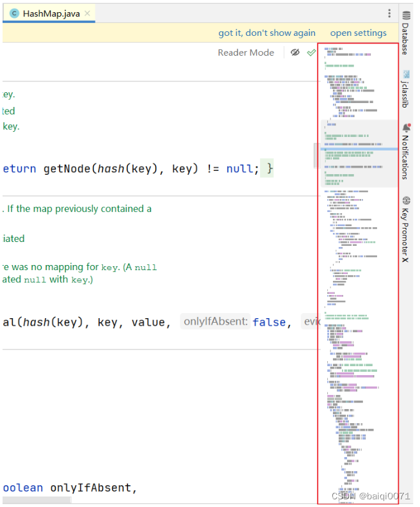Click the folded closing brace after null;
Viewport: 420px width, 507px height.
(x=267, y=168)
